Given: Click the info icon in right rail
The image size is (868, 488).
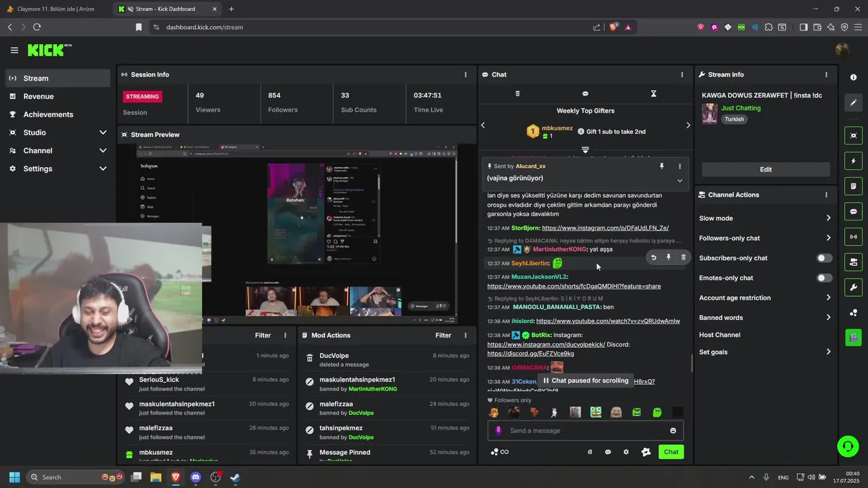Looking at the screenshot, I should click(853, 77).
